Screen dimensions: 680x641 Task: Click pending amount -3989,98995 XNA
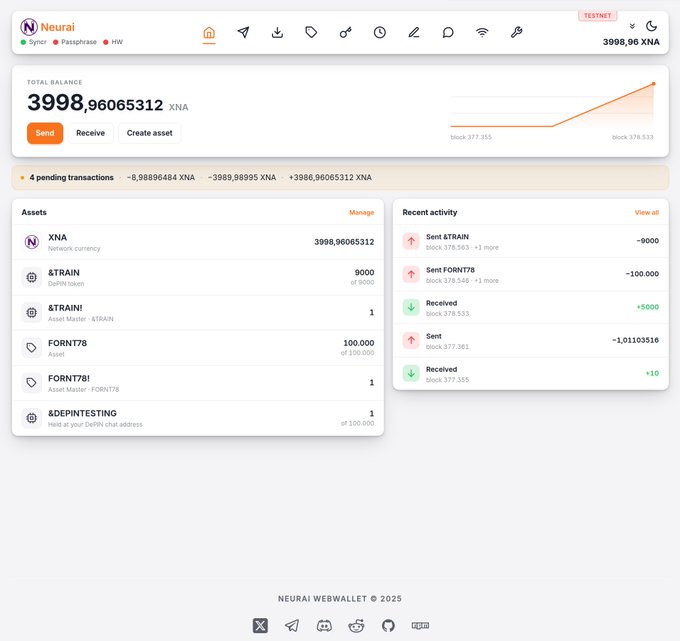click(242, 177)
